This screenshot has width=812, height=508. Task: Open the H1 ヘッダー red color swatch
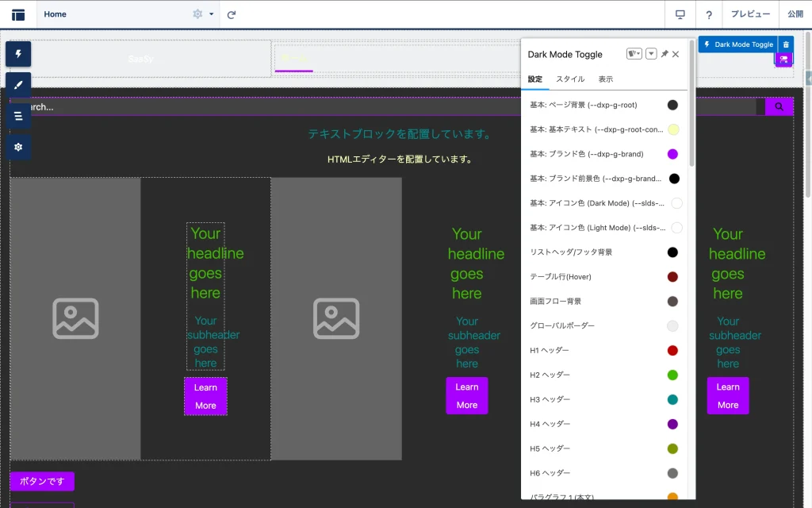672,350
